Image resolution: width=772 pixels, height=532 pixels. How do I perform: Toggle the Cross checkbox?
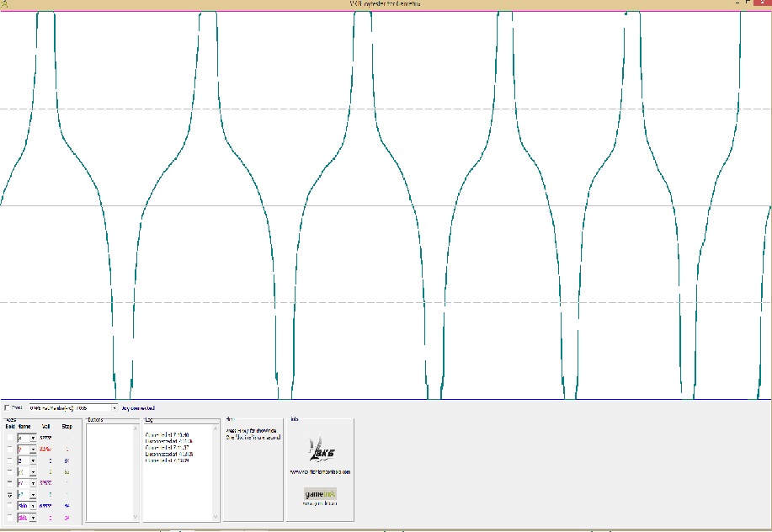7,408
